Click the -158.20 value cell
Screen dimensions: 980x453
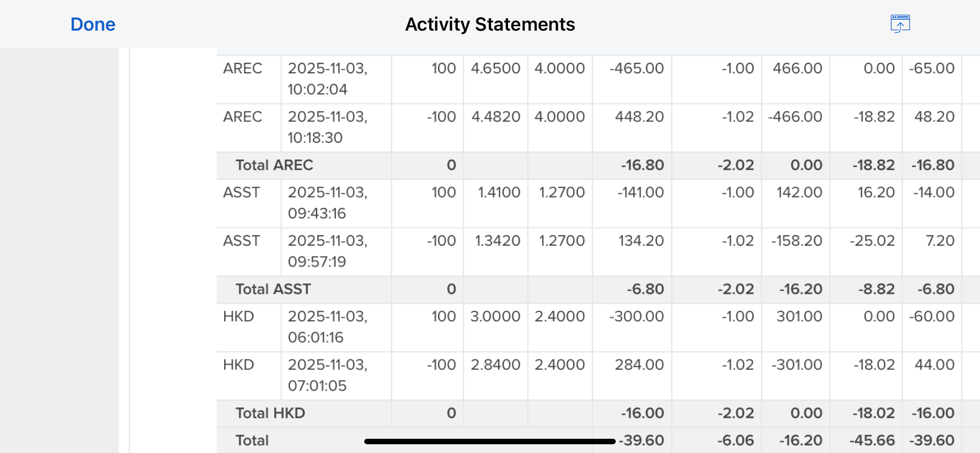pyautogui.click(x=796, y=241)
